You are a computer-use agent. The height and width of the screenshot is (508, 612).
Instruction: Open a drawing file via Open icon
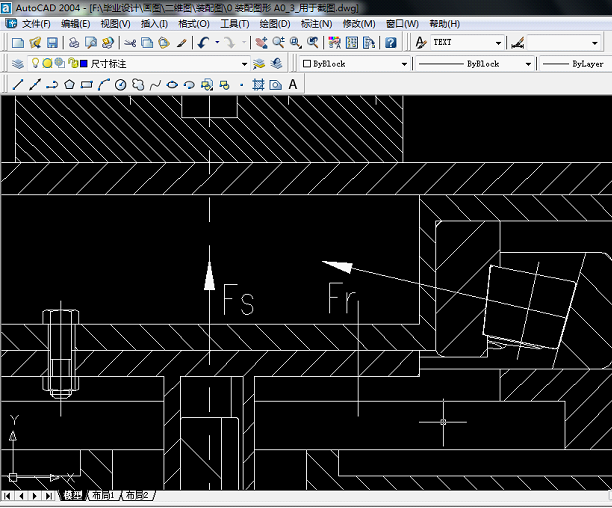pyautogui.click(x=35, y=43)
